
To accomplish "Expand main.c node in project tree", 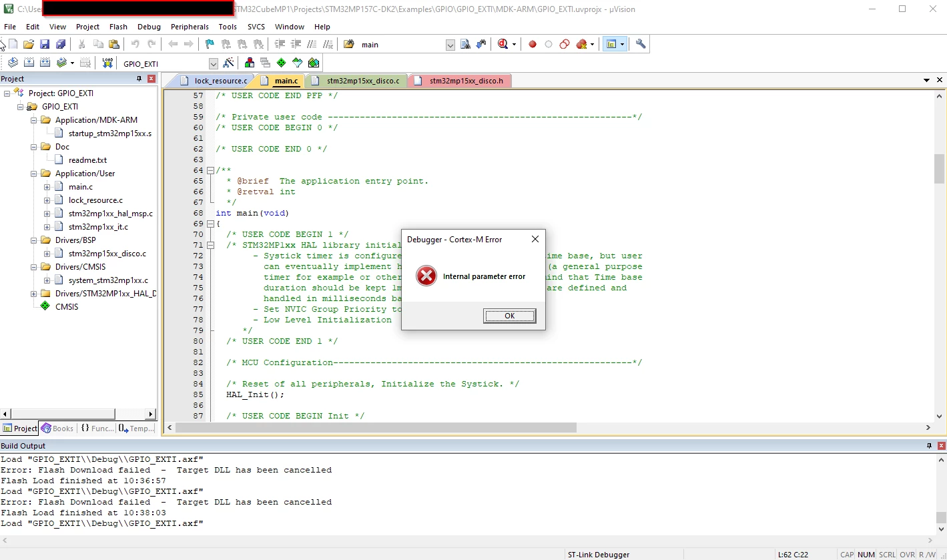I will point(47,187).
